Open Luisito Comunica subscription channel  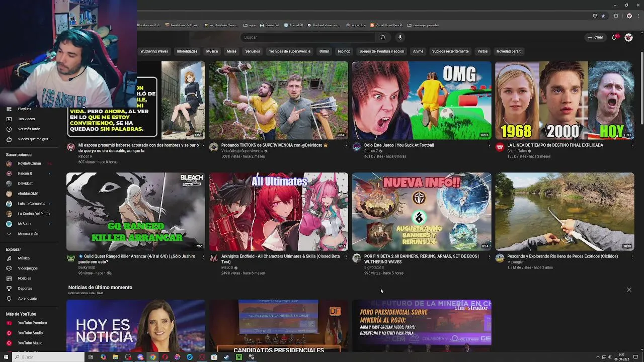31,204
